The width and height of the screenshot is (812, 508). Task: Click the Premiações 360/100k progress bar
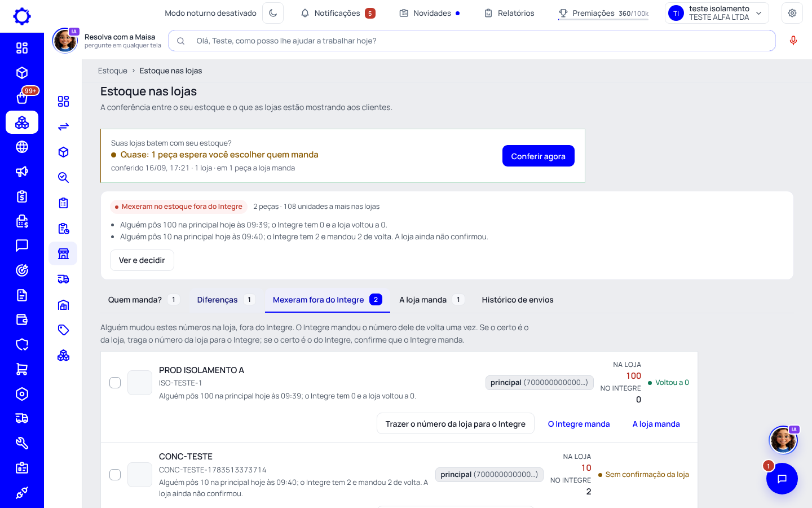(603, 14)
